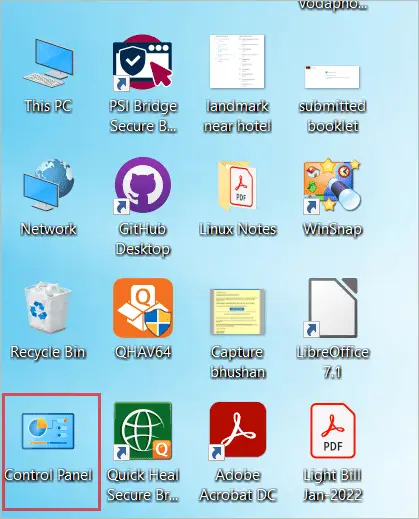419x519 pixels.
Task: Click the "WinSnap" label text
Action: pyautogui.click(x=332, y=229)
